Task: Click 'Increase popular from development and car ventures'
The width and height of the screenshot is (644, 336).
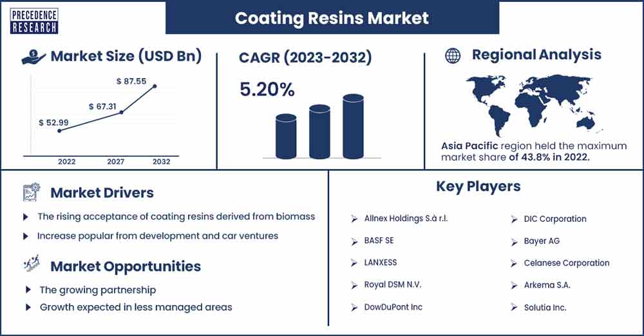Action: pos(158,236)
